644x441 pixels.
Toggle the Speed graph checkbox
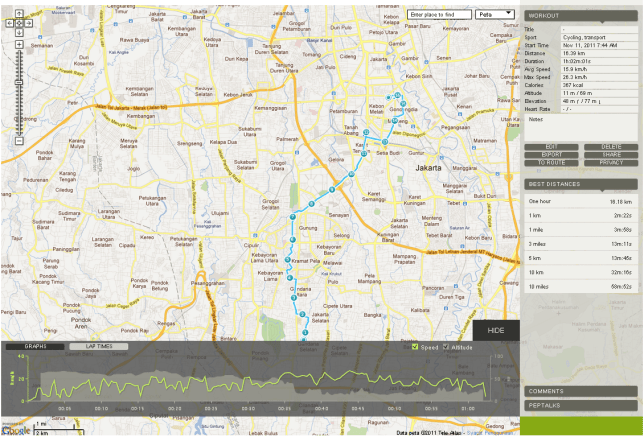[415, 347]
